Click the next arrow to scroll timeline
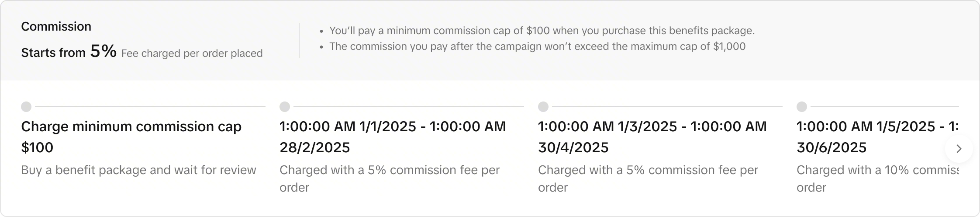Viewport: 980px width, 217px height. coord(959,149)
